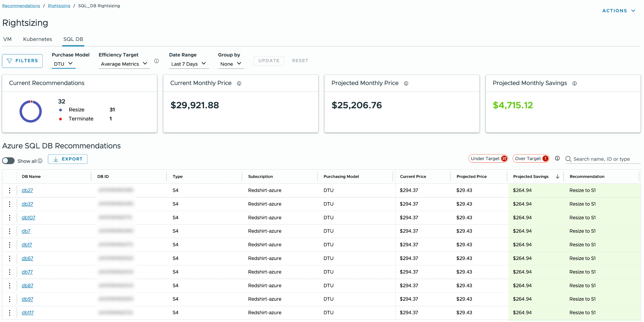Toggle the Under Target filter badge
This screenshot has height=322, width=644.
[488, 158]
